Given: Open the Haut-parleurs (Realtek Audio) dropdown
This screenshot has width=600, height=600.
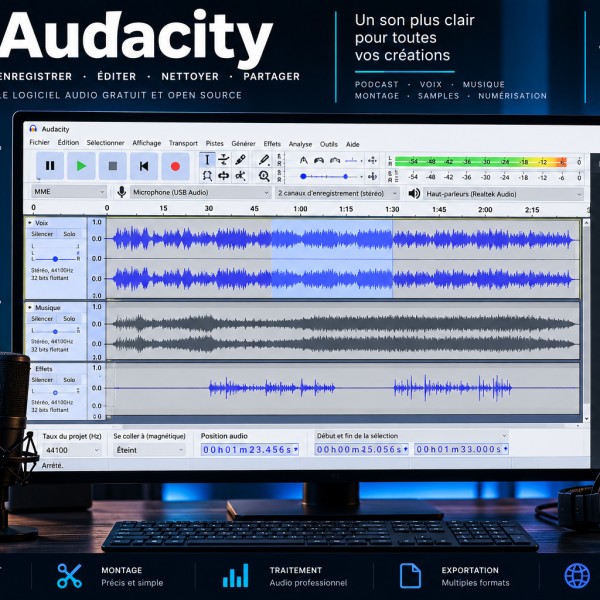Looking at the screenshot, I should (x=504, y=194).
